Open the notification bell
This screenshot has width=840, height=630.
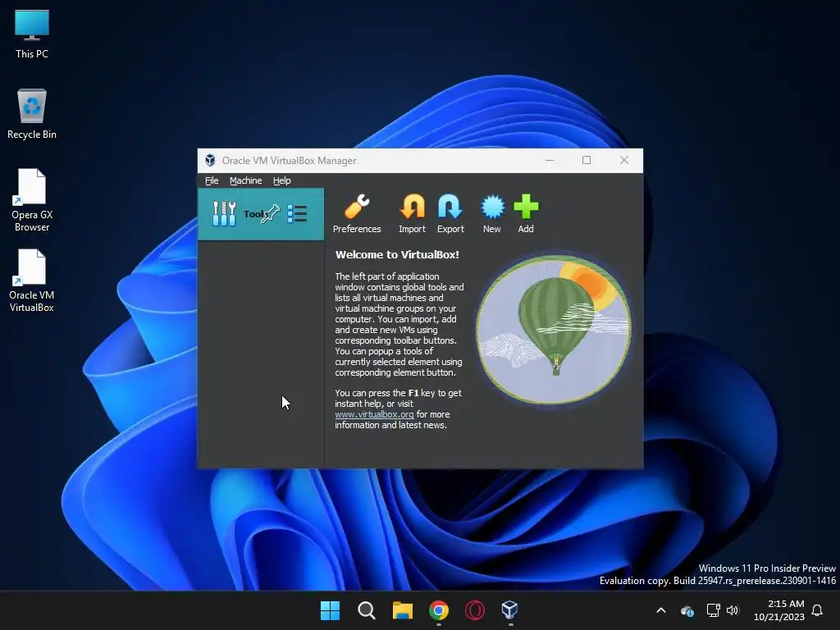(818, 610)
